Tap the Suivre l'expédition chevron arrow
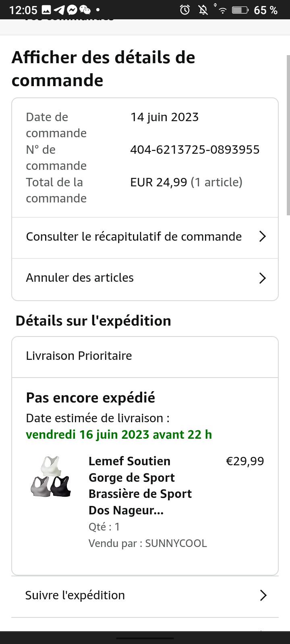The image size is (290, 644). point(263,595)
